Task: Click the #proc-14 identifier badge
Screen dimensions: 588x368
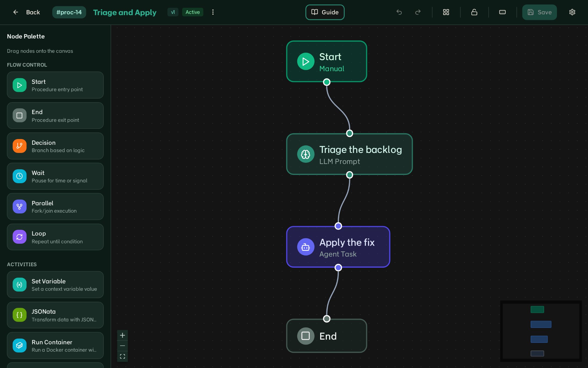Action: (69, 12)
